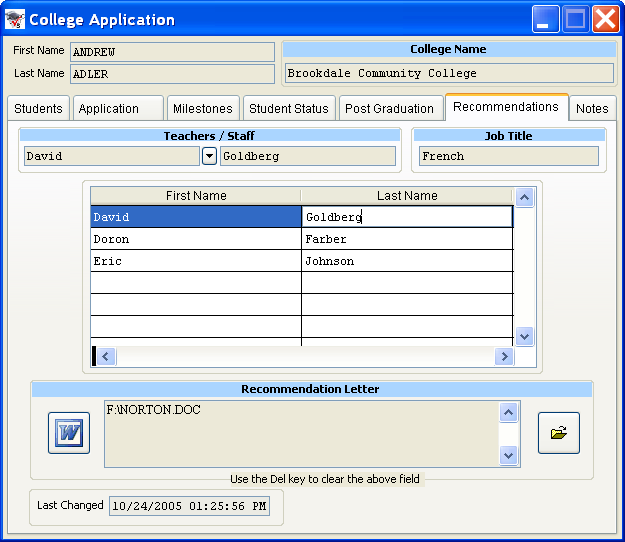Screen dimensions: 625x542
Task: Expand the Teachers / Staff dropdown
Action: tap(209, 156)
